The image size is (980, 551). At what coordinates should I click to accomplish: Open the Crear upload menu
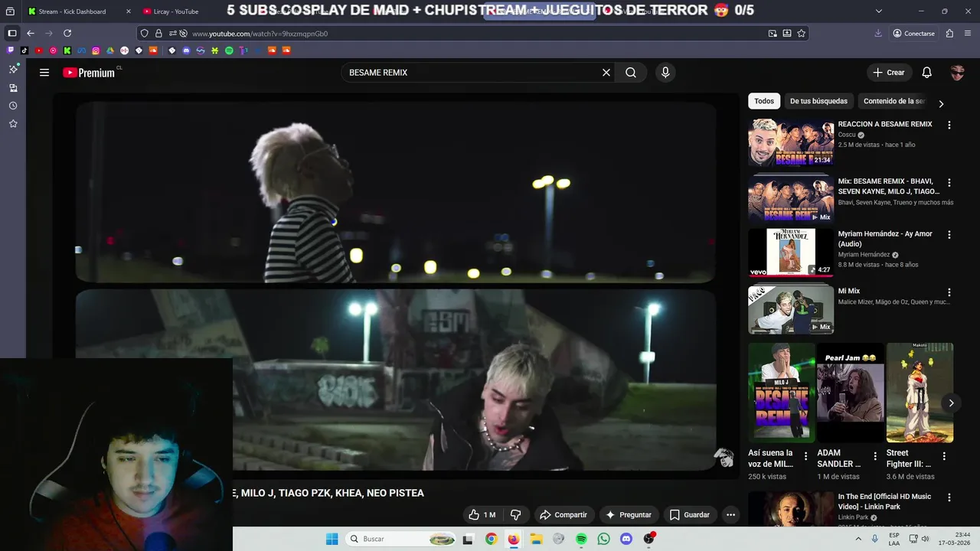[x=889, y=73]
